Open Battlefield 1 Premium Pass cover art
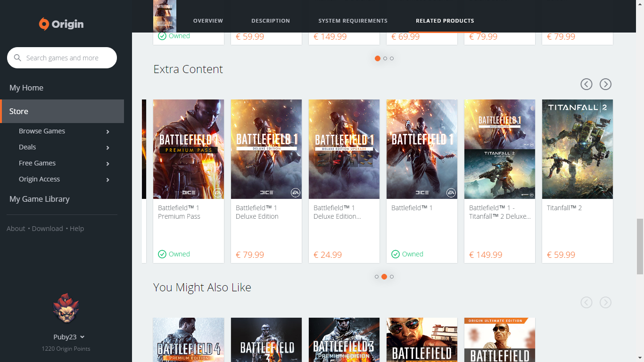Image resolution: width=644 pixels, height=362 pixels. pos(189,149)
